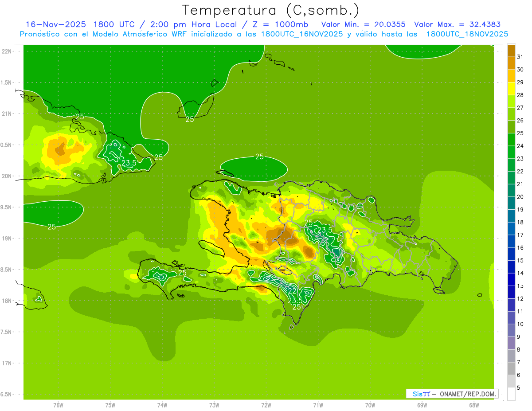532x411 pixels.
Task: Click the legend swatch between 29 and 30
Action: [x=511, y=76]
